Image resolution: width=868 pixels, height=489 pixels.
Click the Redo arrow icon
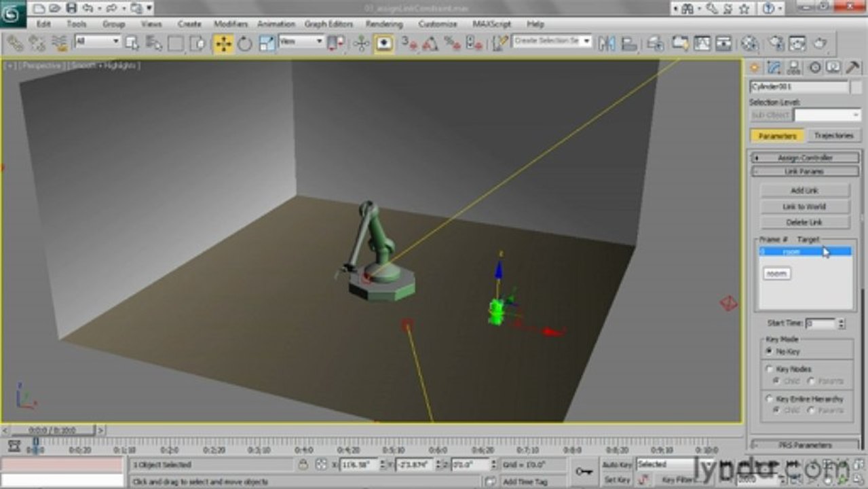click(111, 9)
